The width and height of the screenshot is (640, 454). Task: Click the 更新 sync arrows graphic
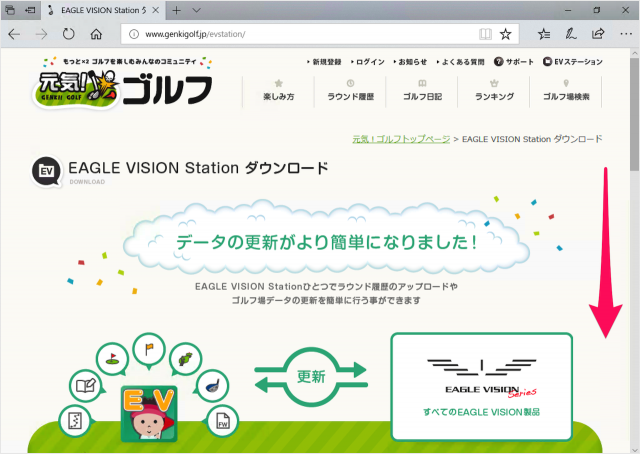pos(311,376)
